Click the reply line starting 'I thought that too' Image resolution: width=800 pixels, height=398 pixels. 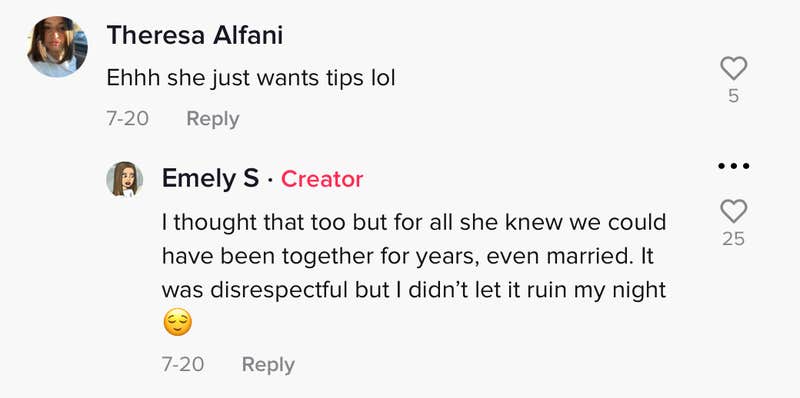click(x=414, y=222)
